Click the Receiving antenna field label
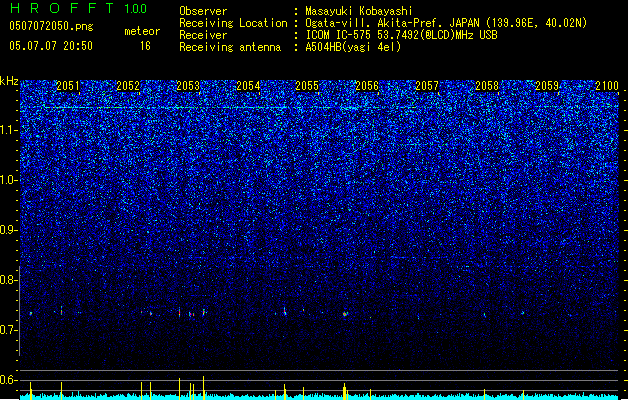Viewport: 629px width, 400px height. (x=230, y=47)
